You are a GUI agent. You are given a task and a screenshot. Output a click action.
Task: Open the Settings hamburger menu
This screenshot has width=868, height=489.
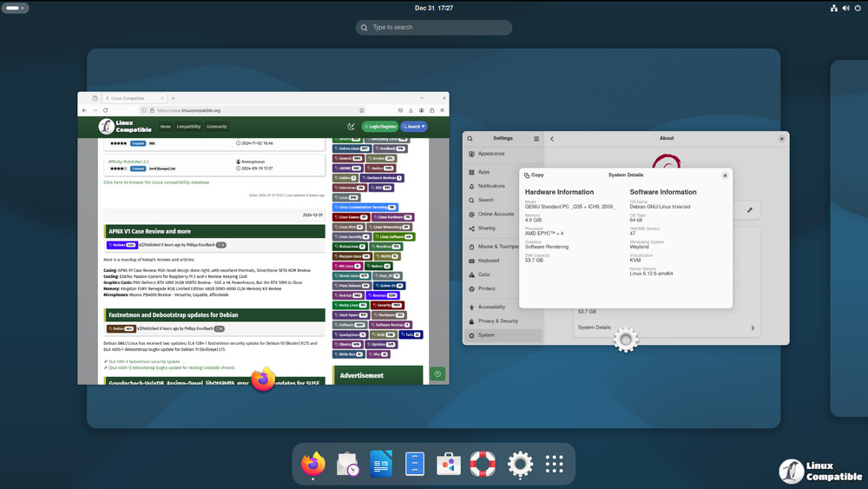tap(536, 138)
